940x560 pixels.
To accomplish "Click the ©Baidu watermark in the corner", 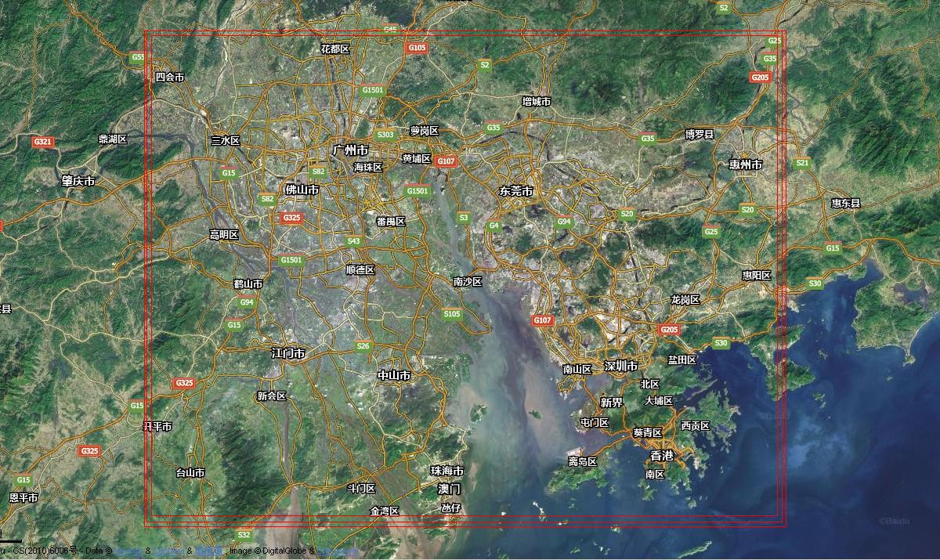I will (894, 520).
